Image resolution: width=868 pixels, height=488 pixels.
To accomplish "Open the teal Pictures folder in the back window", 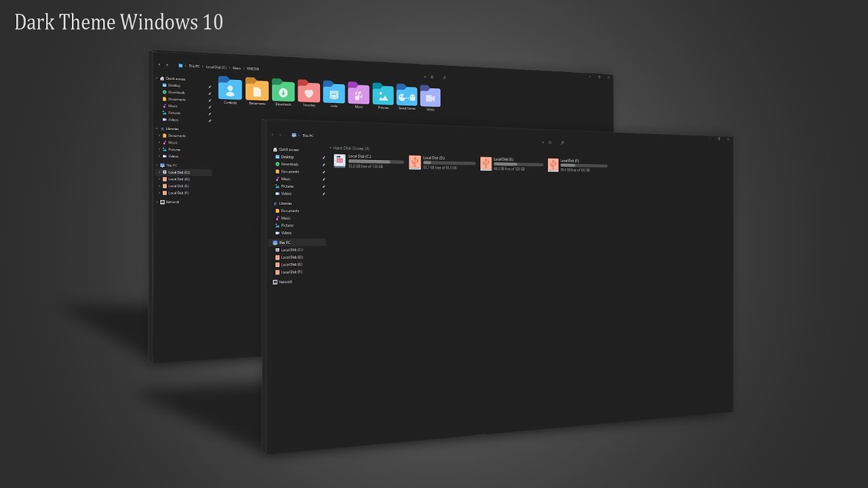I will [x=383, y=94].
